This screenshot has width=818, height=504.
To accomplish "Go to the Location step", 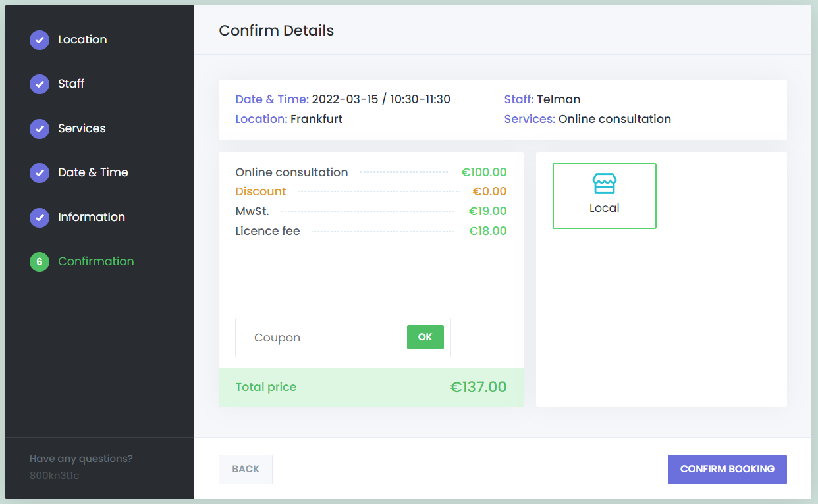I will point(82,39).
